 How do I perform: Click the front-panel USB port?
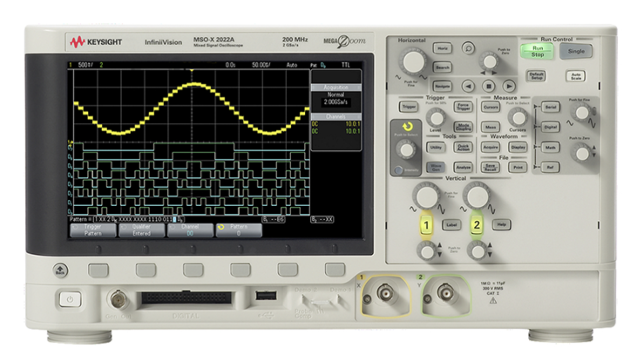pos(266,295)
